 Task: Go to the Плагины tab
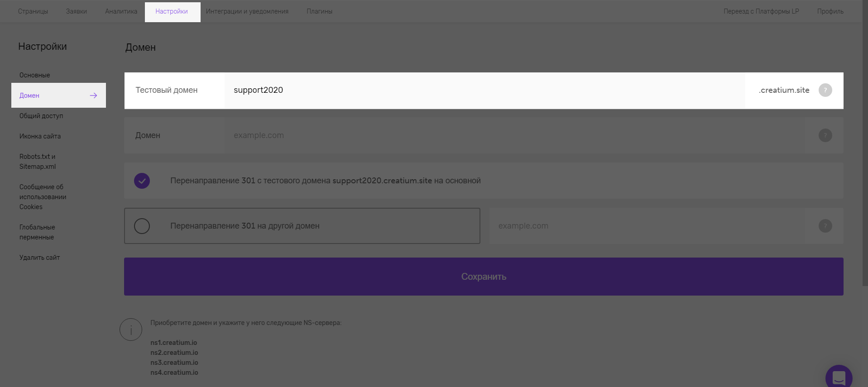pyautogui.click(x=319, y=11)
